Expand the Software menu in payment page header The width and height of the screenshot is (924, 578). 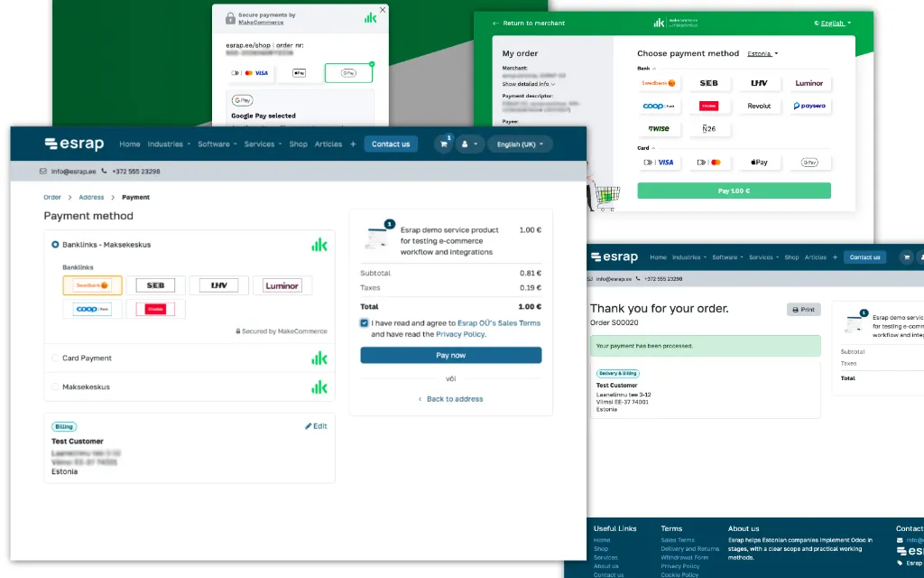(x=217, y=144)
